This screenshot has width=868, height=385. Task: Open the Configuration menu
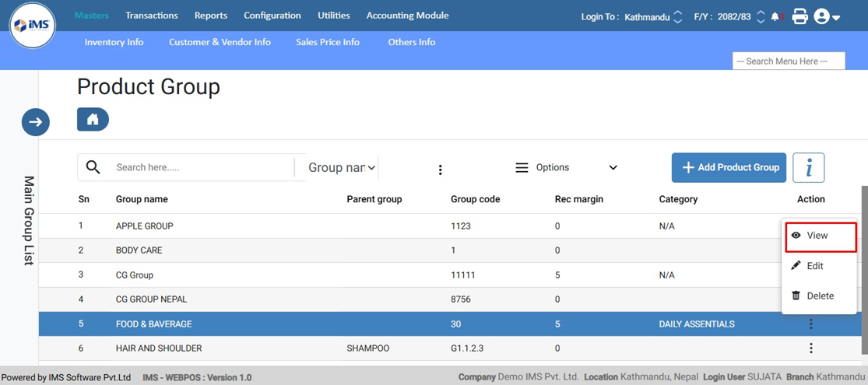pos(272,16)
